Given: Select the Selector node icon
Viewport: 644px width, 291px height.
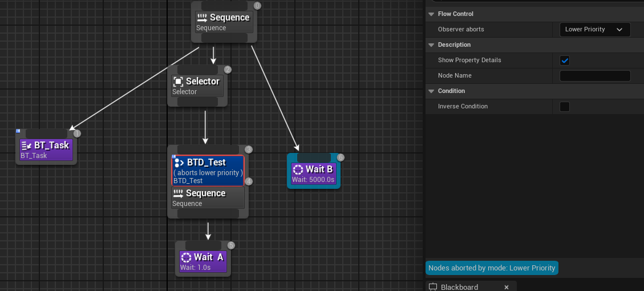Looking at the screenshot, I should [x=178, y=82].
